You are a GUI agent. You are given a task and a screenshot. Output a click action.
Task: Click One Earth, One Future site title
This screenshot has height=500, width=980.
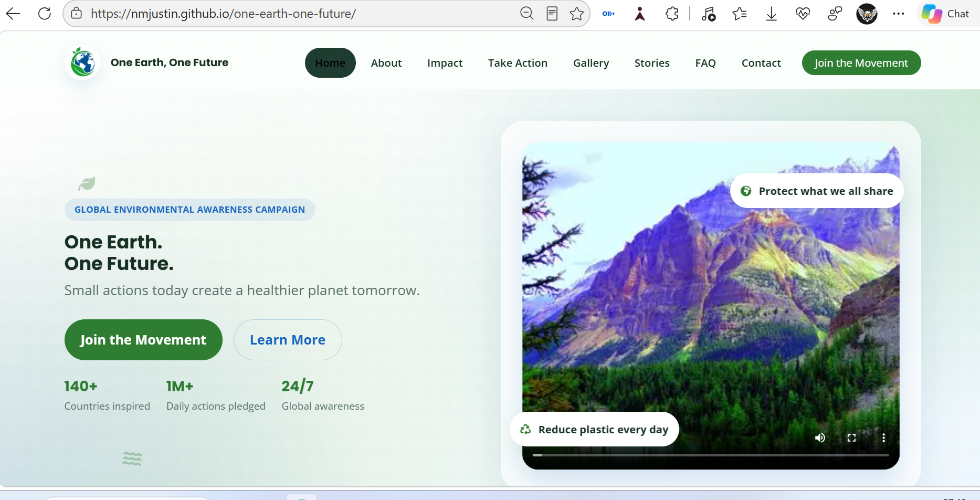[x=170, y=62]
